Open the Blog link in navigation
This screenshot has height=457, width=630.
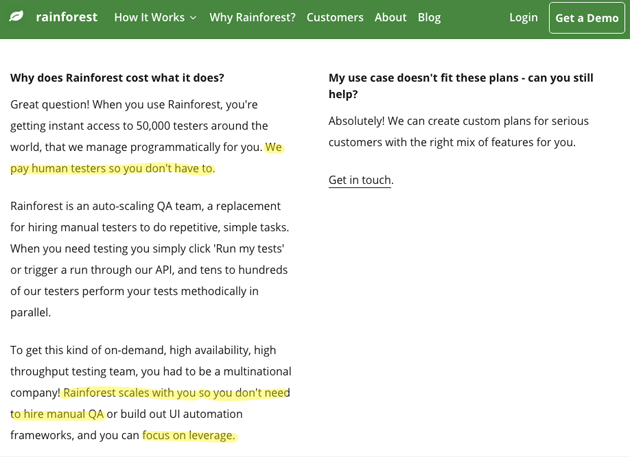coord(429,17)
